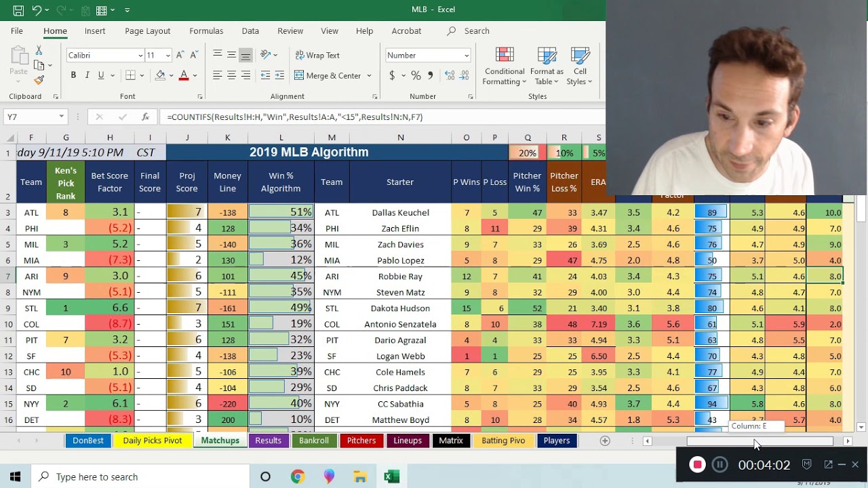Open Fill Color picker with paint bucket

[161, 75]
